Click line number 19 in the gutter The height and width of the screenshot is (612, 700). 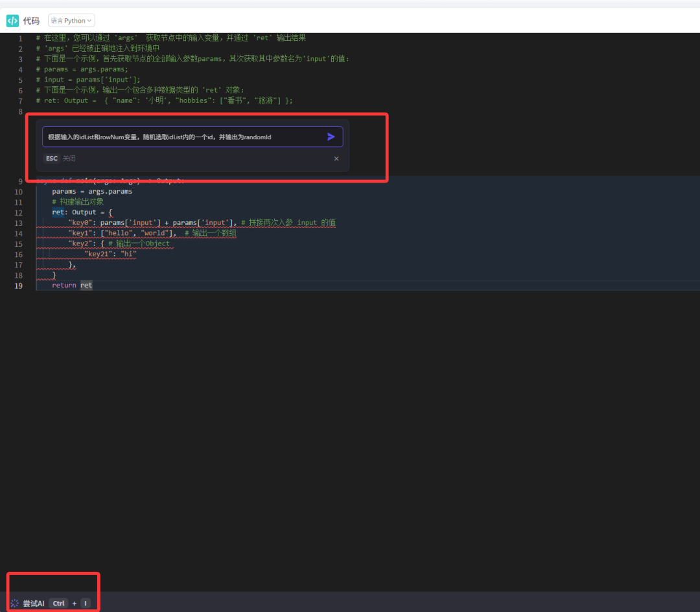[x=19, y=286]
